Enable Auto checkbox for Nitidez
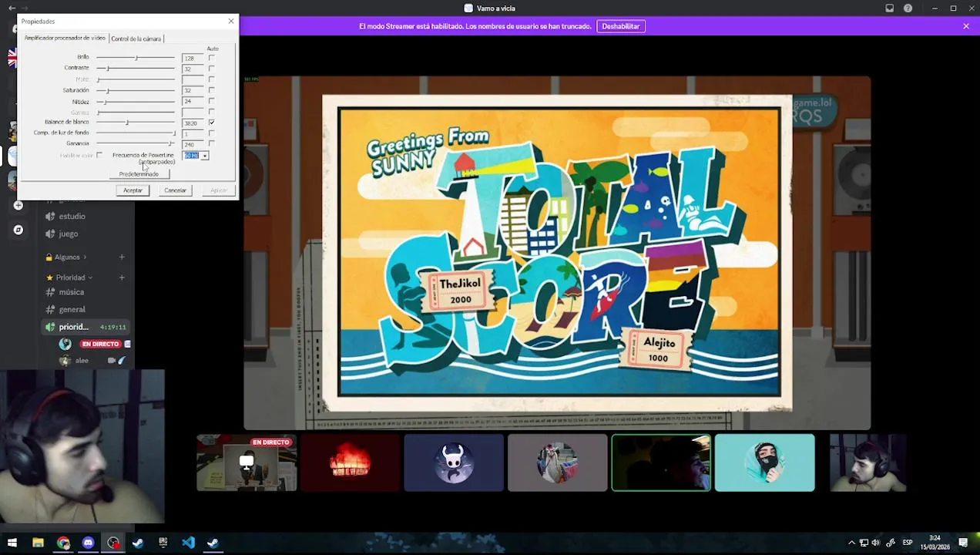980x555 pixels. pos(211,101)
